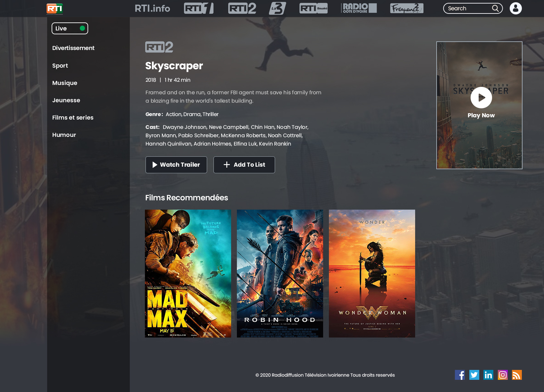The height and width of the screenshot is (392, 544).
Task: Click the search magnifier icon
Action: pyautogui.click(x=495, y=8)
